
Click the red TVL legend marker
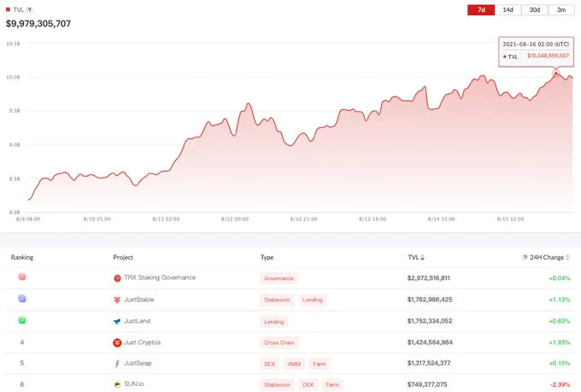tap(8, 9)
